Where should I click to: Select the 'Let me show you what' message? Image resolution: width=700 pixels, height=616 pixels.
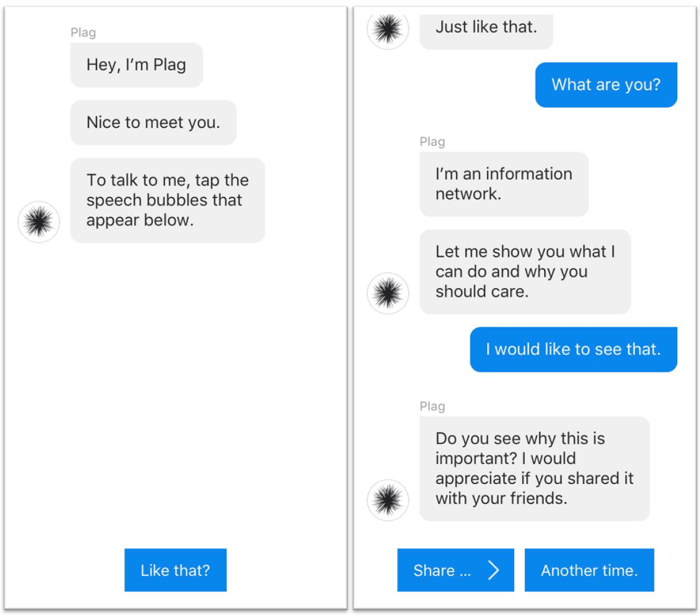pyautogui.click(x=525, y=271)
